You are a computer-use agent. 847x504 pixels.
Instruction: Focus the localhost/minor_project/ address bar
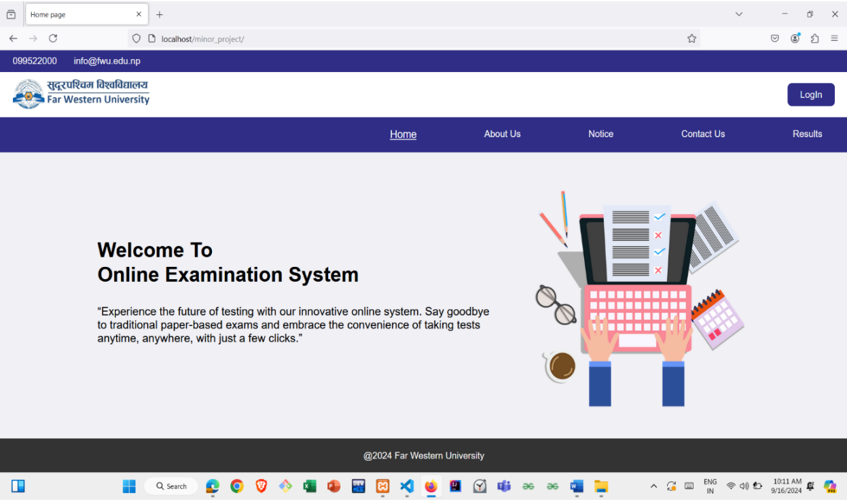[414, 39]
